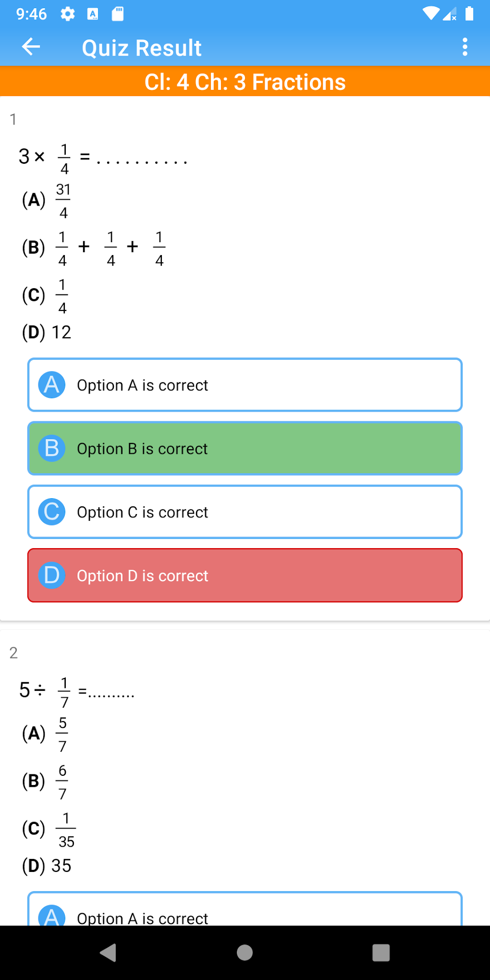
Task: Tap the settings gear status icon
Action: (68, 14)
